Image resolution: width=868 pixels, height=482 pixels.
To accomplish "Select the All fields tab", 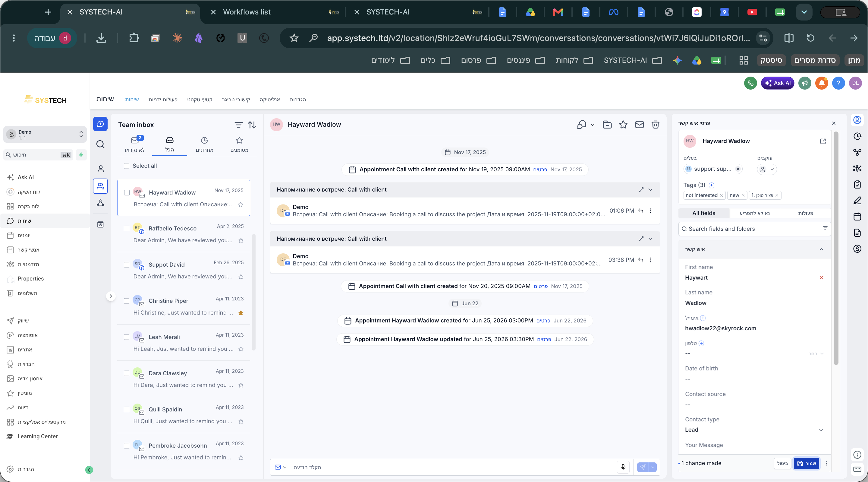I will tap(703, 213).
